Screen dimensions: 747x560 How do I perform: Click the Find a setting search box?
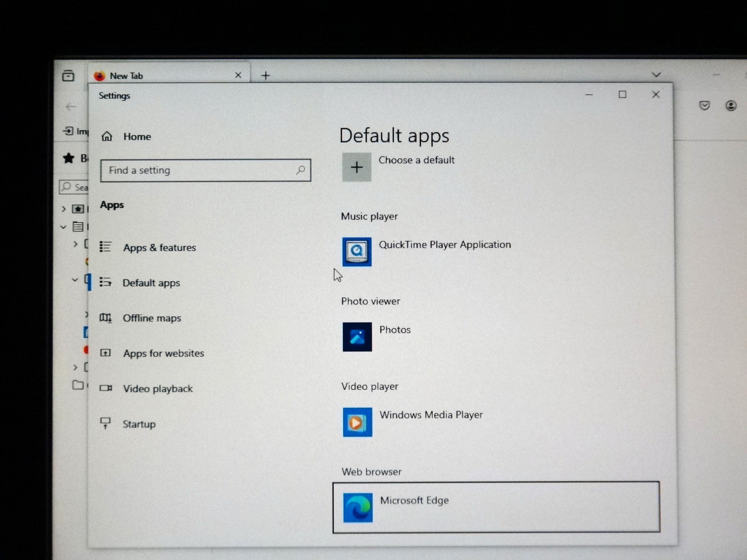pos(205,170)
